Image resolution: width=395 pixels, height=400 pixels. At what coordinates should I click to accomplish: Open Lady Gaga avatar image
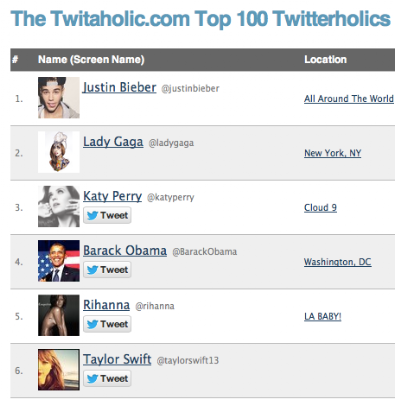tap(59, 152)
